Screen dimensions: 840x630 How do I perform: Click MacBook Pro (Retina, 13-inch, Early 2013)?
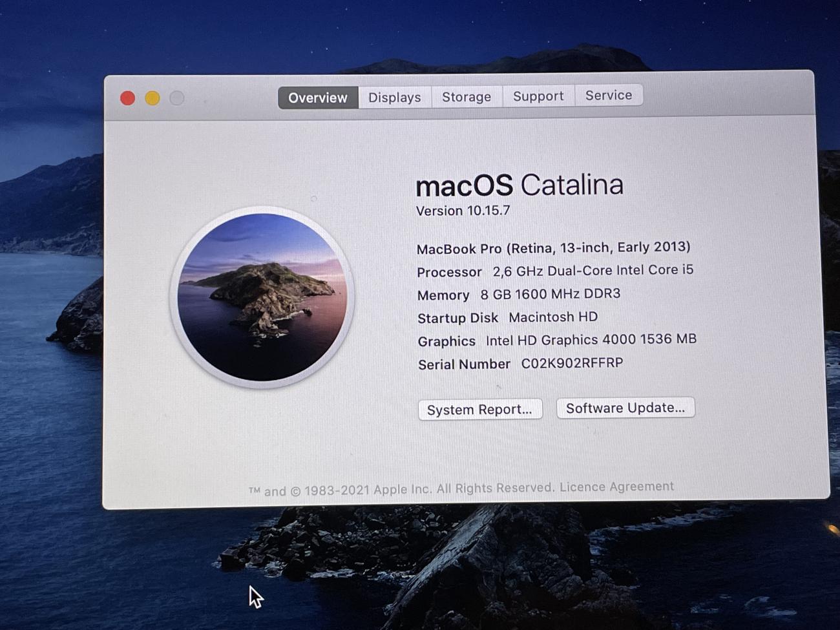point(553,247)
